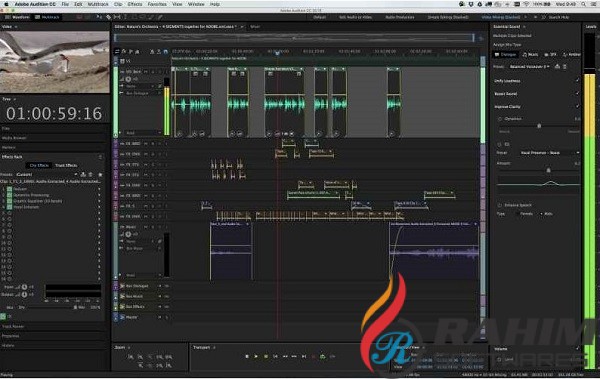
Task: Click the Inputs/Outputs icon above track headers
Action: 117,51
